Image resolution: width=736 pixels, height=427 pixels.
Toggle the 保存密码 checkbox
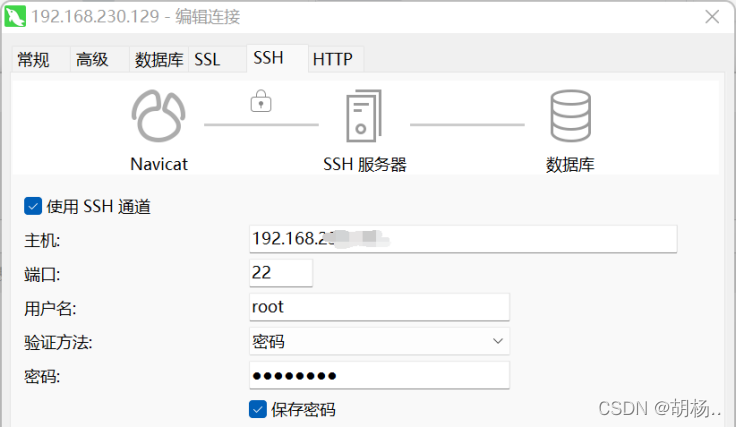tap(258, 409)
